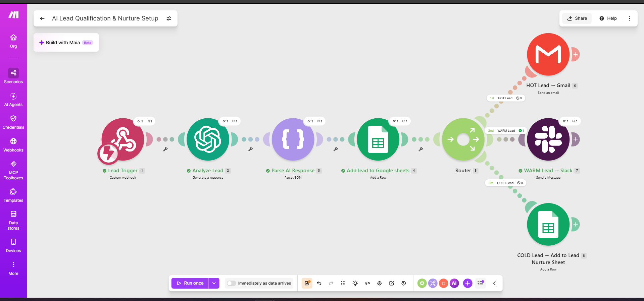Open previous versions history
The height and width of the screenshot is (301, 644).
coord(403,283)
